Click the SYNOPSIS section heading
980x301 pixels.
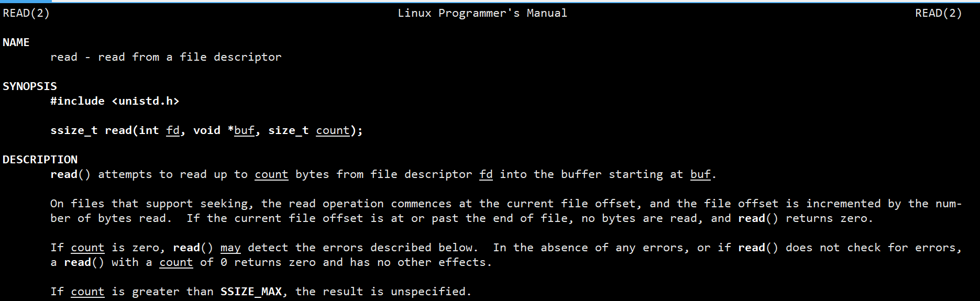(x=30, y=86)
